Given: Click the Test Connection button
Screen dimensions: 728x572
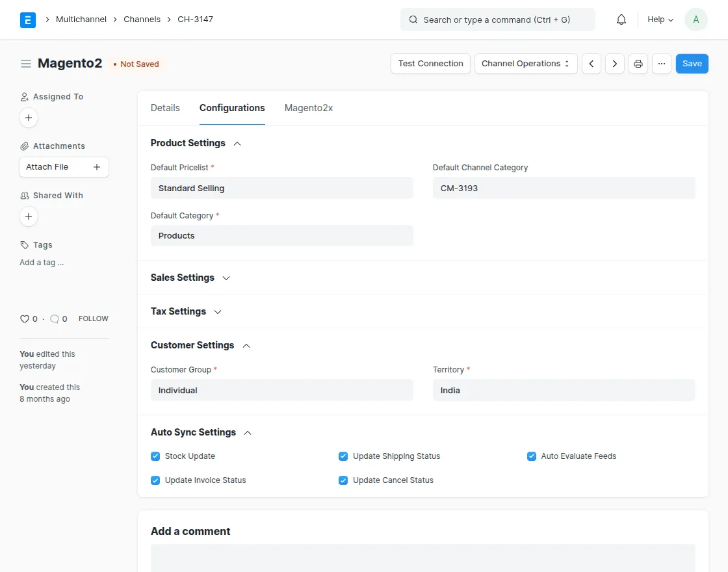Looking at the screenshot, I should click(430, 63).
